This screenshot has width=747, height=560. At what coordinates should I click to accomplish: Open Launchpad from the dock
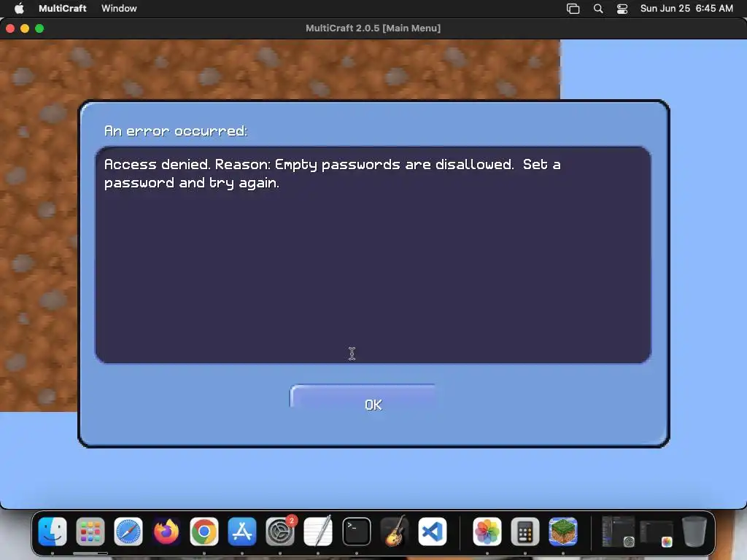click(x=90, y=532)
